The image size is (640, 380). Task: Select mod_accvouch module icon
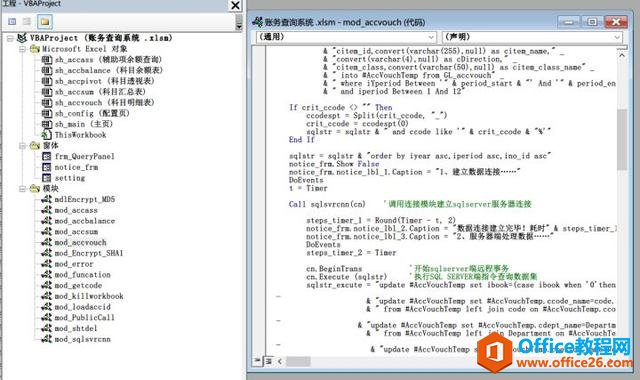click(47, 242)
